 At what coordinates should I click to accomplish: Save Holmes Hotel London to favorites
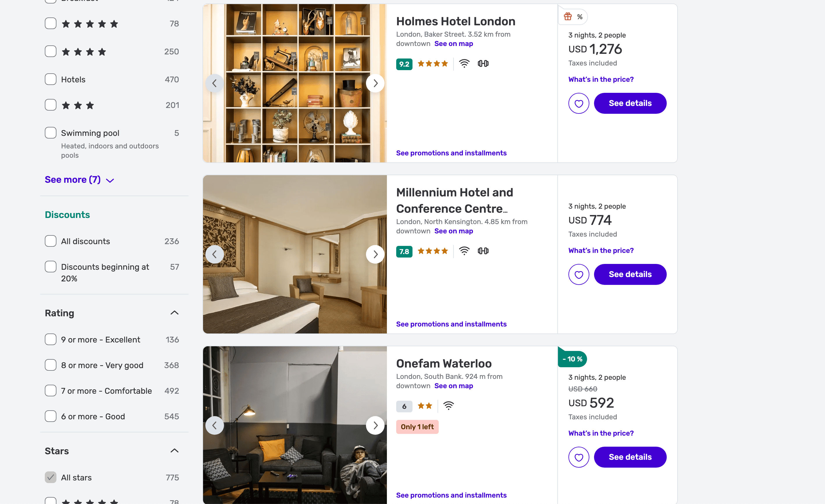[578, 103]
